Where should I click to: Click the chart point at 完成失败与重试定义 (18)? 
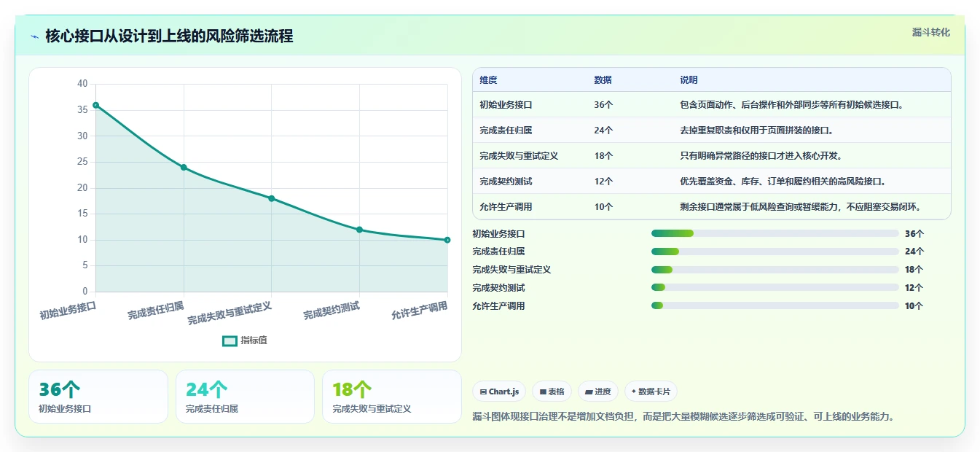(271, 198)
